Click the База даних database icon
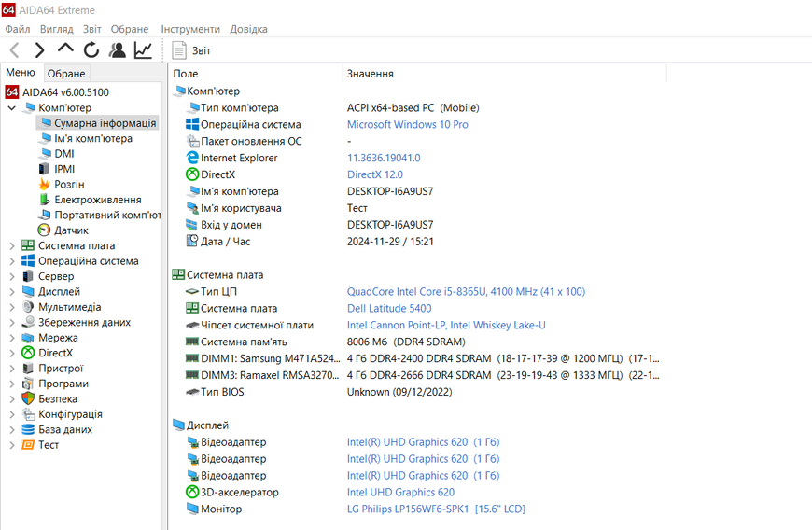 click(28, 429)
